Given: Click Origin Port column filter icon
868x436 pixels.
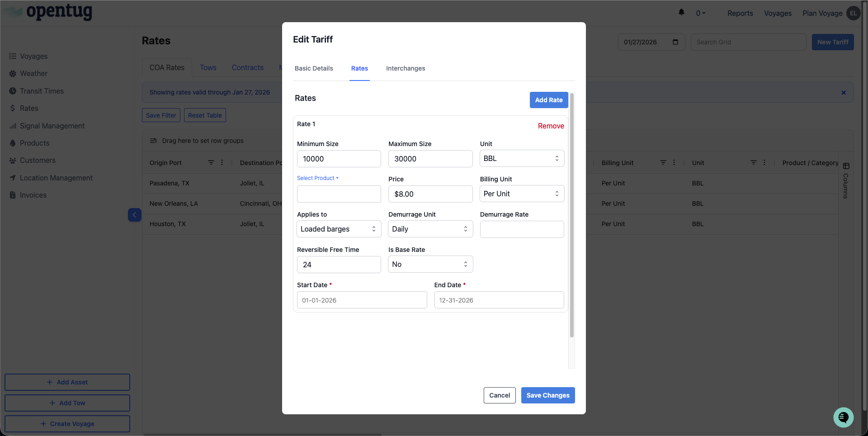Looking at the screenshot, I should 211,162.
